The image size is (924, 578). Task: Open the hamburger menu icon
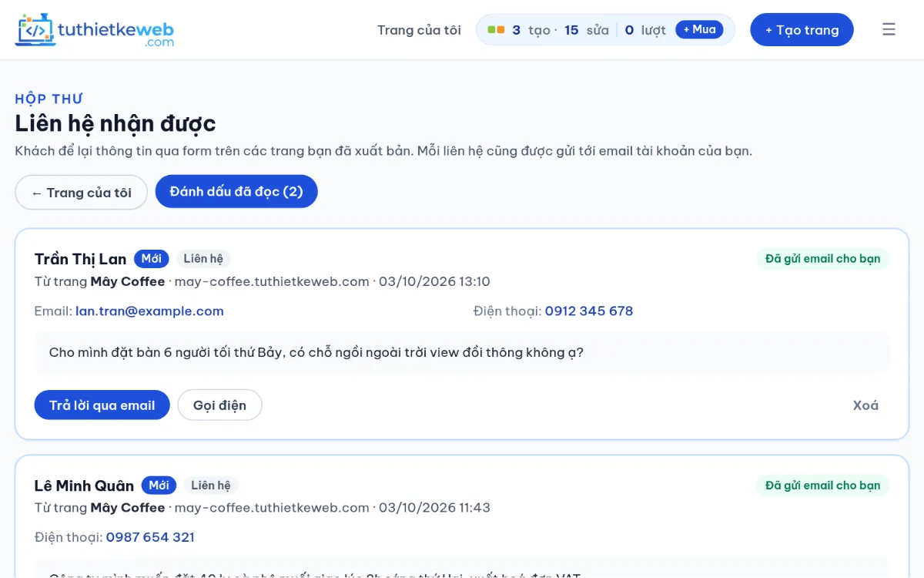(x=889, y=30)
